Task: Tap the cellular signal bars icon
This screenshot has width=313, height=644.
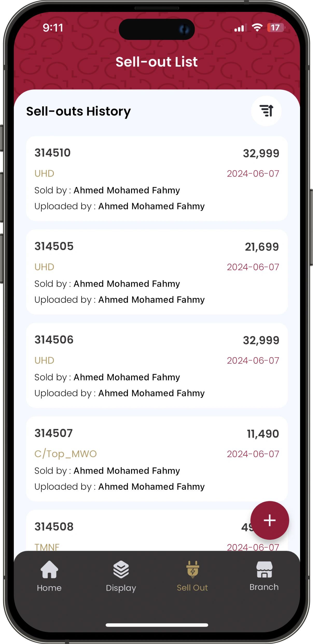Action: tap(240, 28)
